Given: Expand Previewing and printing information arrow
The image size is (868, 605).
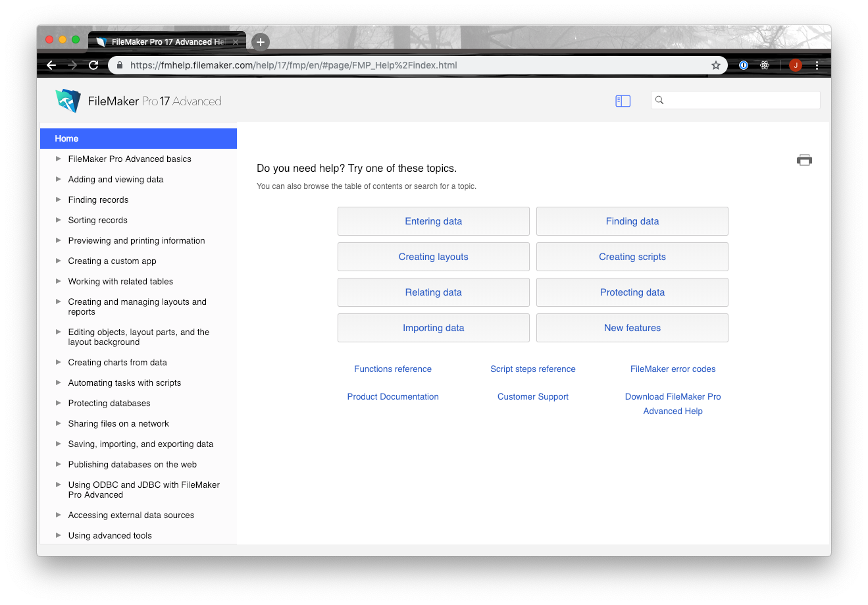Looking at the screenshot, I should click(59, 240).
